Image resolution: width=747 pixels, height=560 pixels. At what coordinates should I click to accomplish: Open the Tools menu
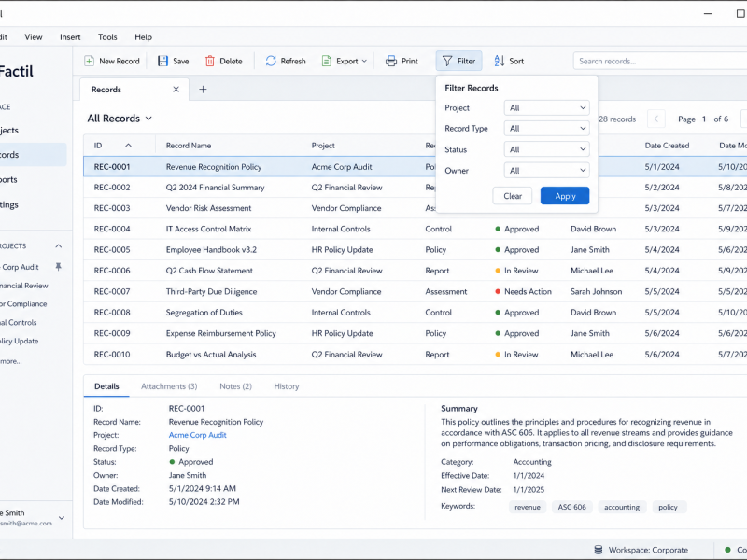point(107,37)
